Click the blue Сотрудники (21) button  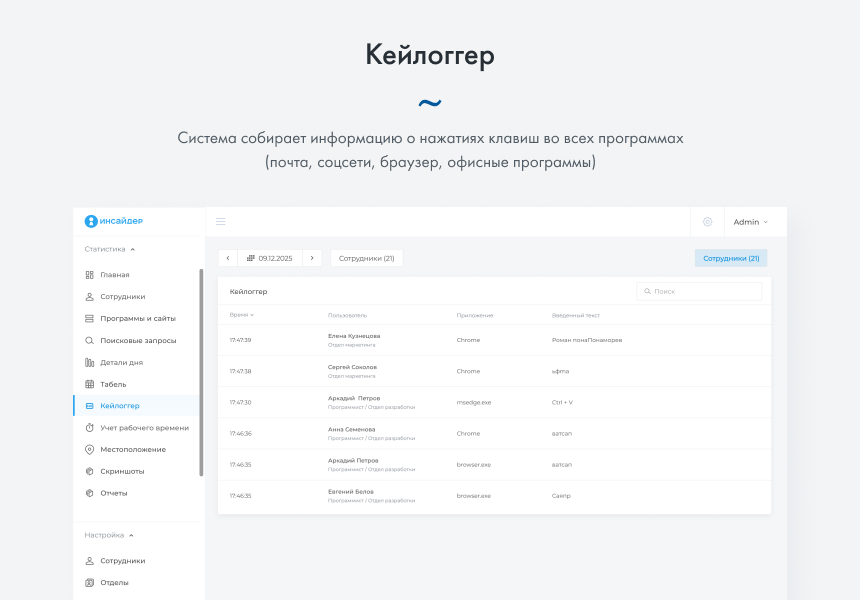point(731,258)
